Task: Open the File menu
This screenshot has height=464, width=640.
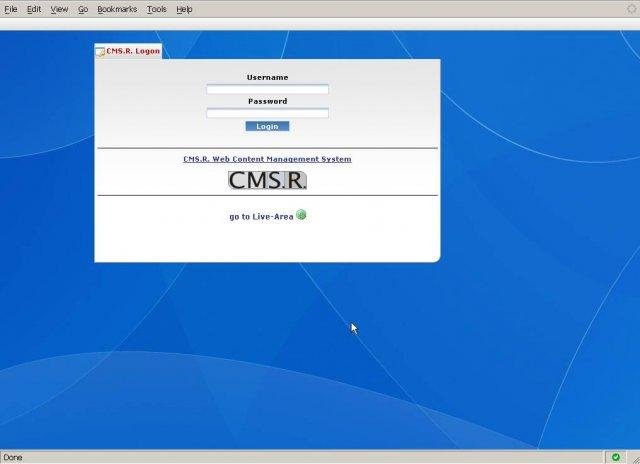Action: pos(11,9)
